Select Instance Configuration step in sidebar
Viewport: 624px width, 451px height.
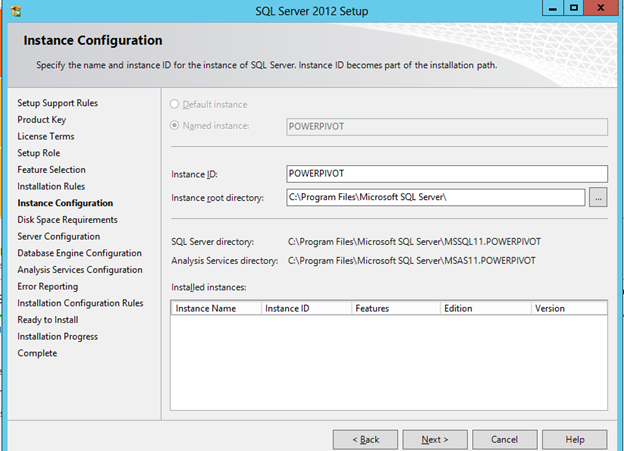pyautogui.click(x=65, y=203)
